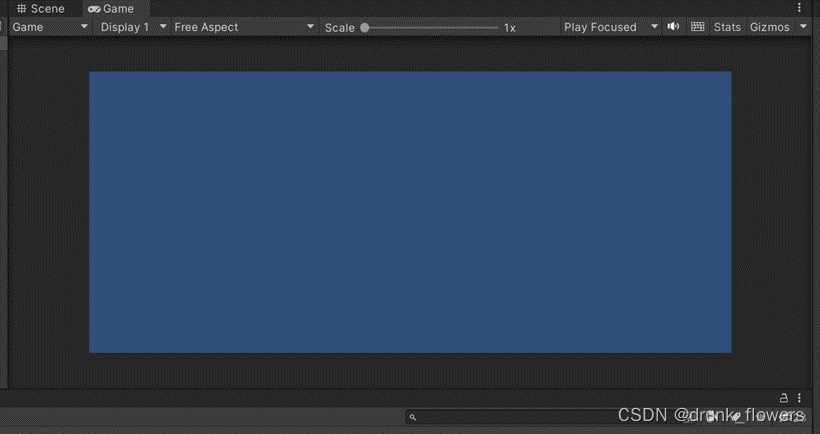Open the Play Focused dropdown
This screenshot has width=820, height=434.
610,27
